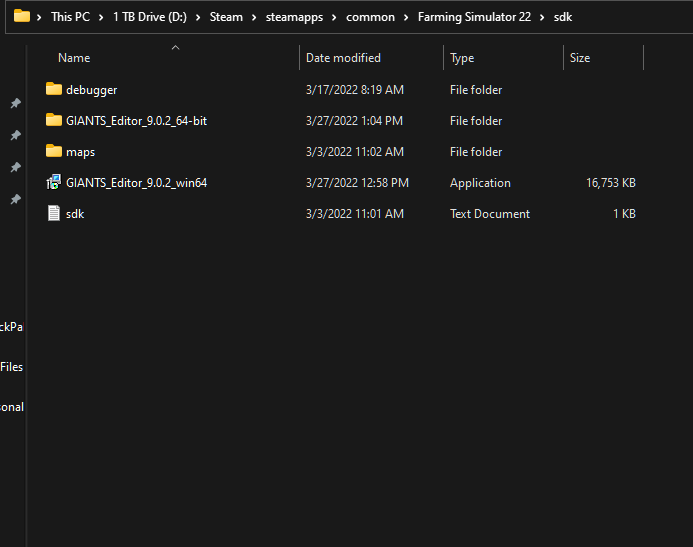Sort by the Type column header

click(462, 58)
